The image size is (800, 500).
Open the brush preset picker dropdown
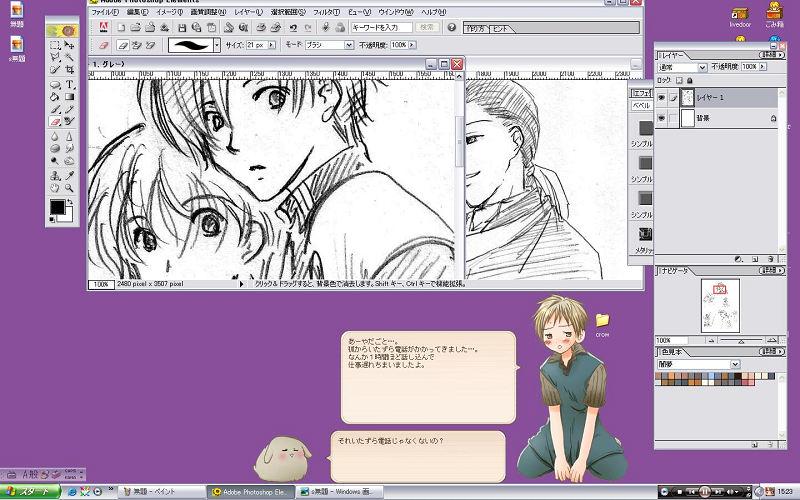[x=217, y=45]
